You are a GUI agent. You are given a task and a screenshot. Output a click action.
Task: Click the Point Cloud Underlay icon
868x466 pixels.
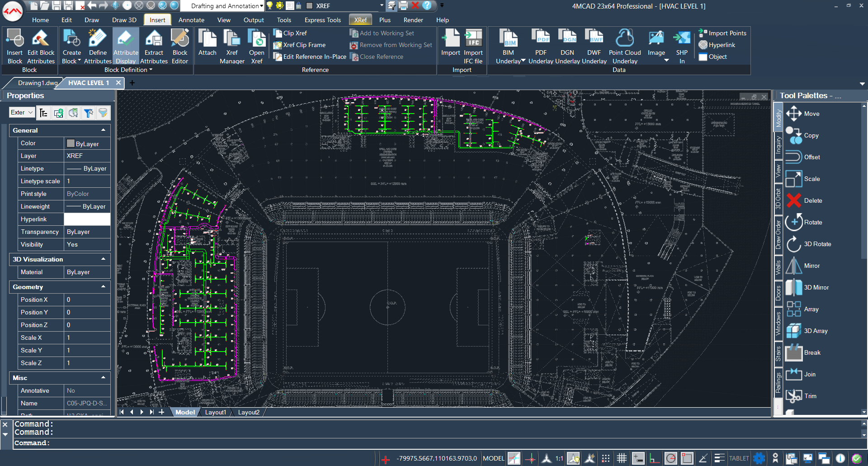(x=625, y=43)
